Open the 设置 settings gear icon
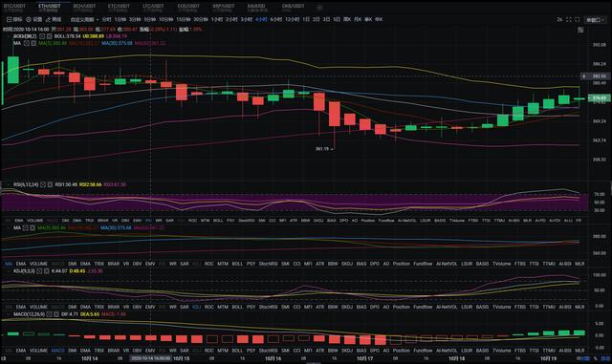The image size is (612, 364). click(29, 19)
